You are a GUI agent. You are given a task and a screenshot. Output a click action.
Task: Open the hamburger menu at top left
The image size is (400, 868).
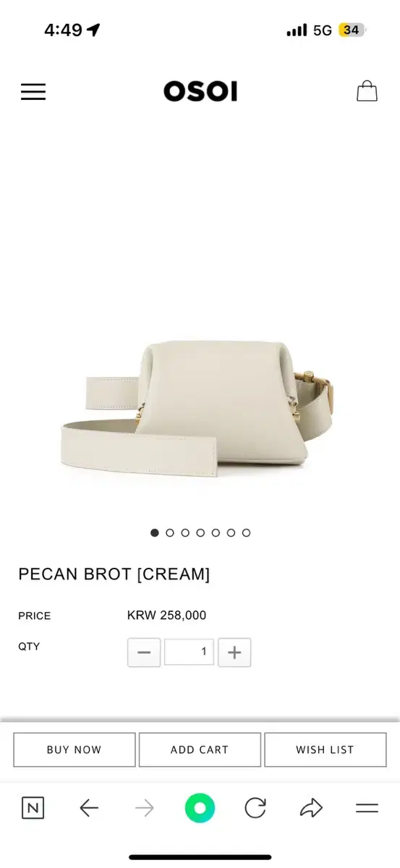tap(33, 92)
